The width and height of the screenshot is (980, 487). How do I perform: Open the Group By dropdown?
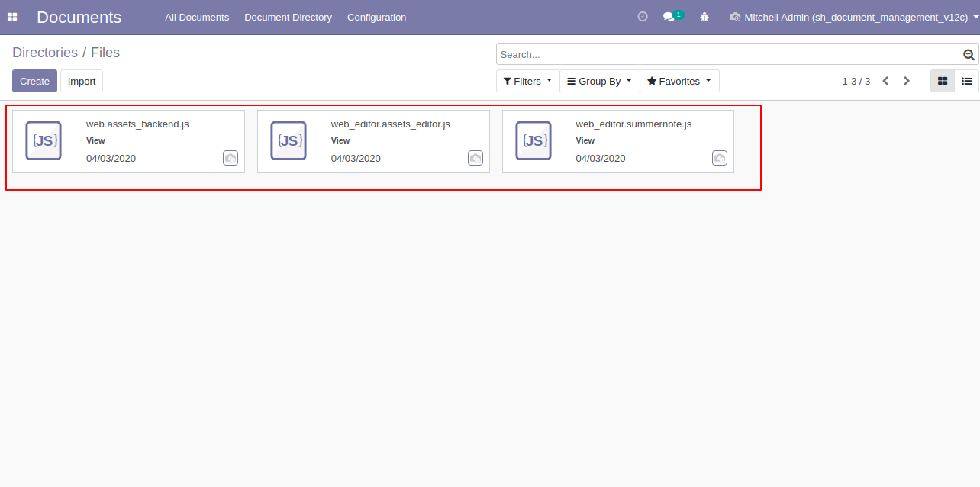click(599, 81)
